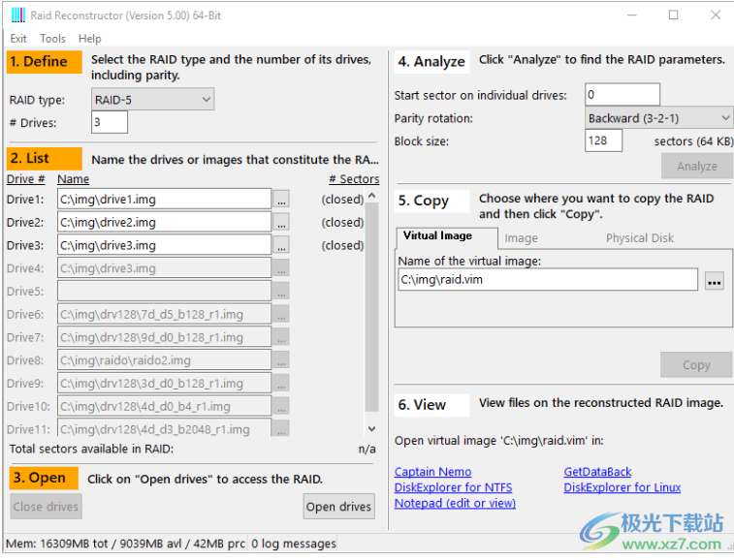Click the Close drives button
Viewport: 734px width, 560px height.
point(46,507)
